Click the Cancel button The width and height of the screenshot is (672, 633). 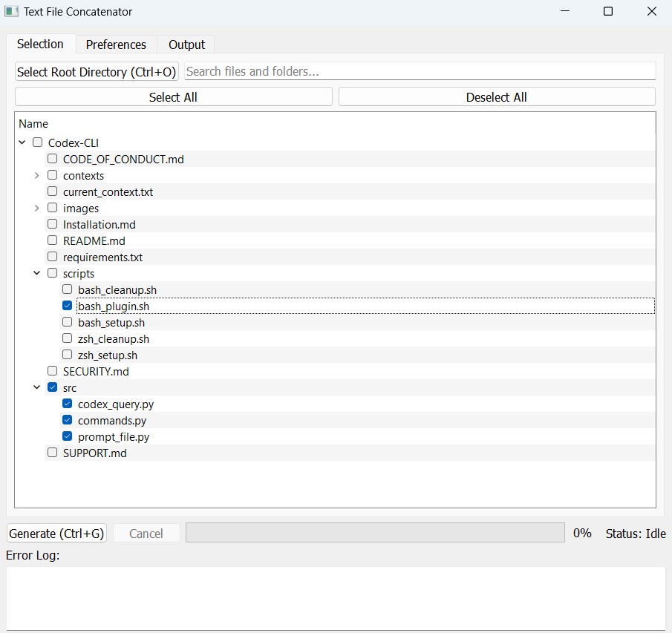(146, 534)
